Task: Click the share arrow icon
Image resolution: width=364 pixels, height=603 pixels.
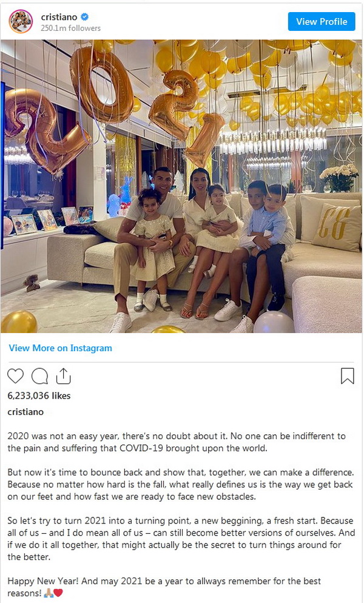Action: click(63, 376)
